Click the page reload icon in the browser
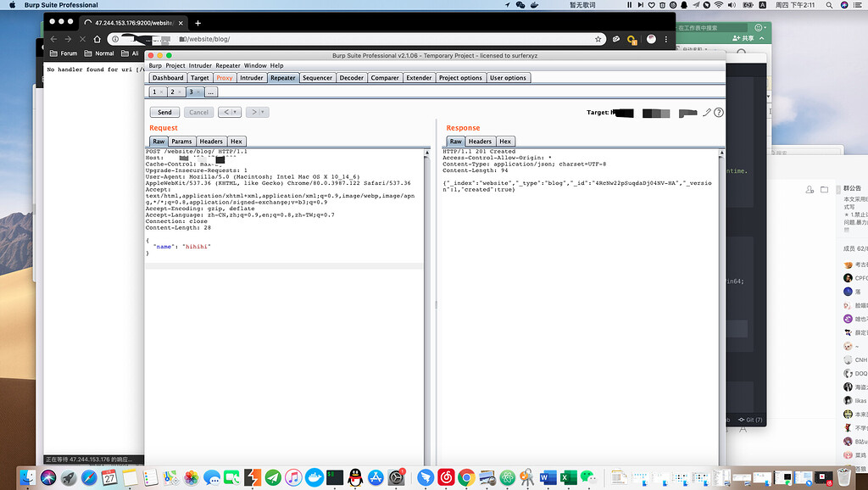 82,38
